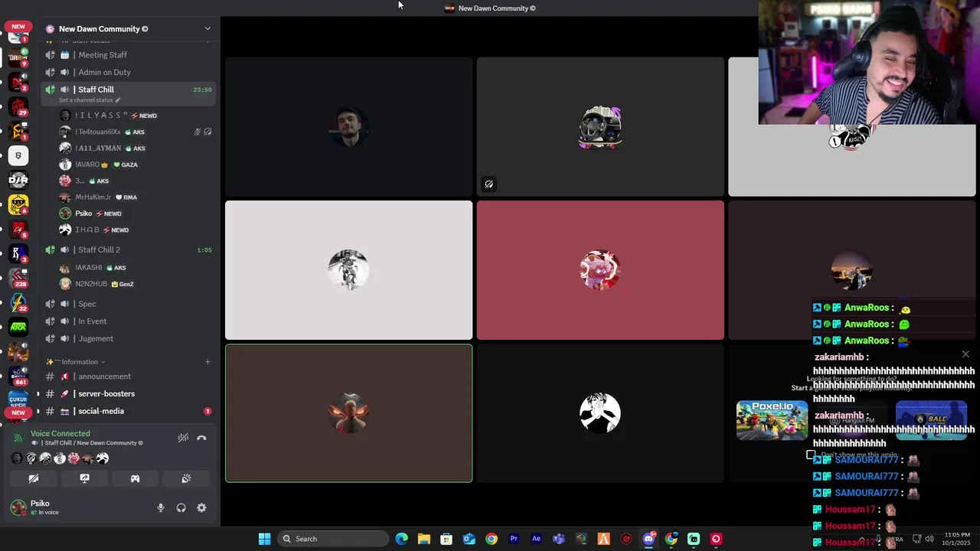Viewport: 980px width, 551px height.
Task: Check the Don't show me this again box
Action: [811, 455]
